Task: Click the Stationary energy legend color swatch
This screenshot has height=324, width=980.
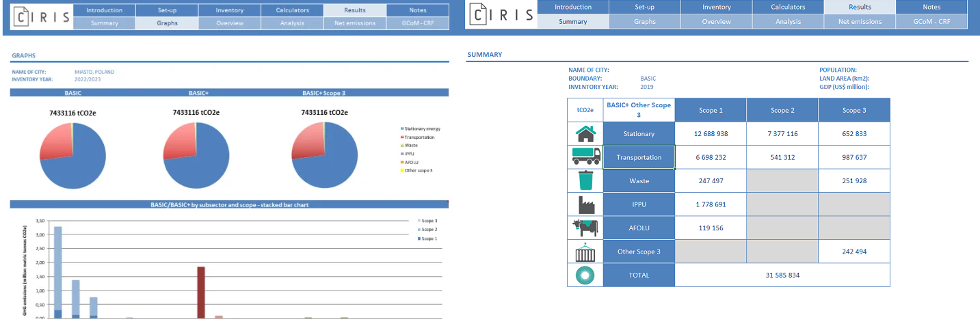Action: pos(401,129)
